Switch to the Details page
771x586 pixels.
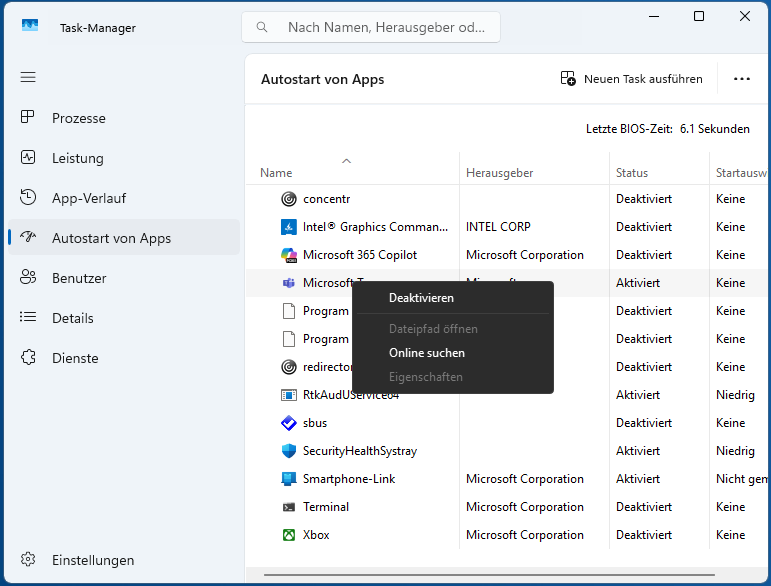point(124,318)
